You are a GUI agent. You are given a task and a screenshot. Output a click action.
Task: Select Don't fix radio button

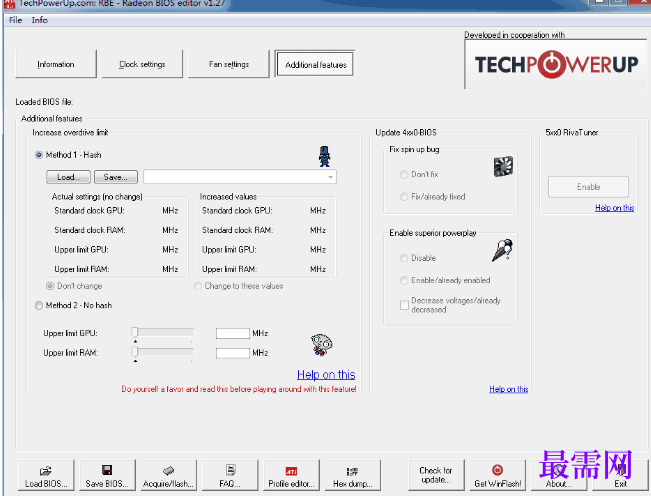point(404,174)
